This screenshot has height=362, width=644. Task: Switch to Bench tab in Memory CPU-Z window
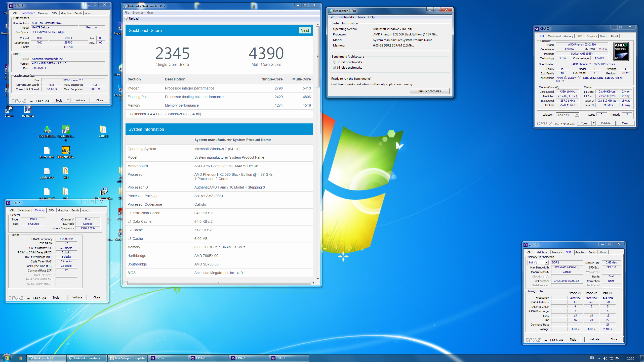tap(75, 210)
